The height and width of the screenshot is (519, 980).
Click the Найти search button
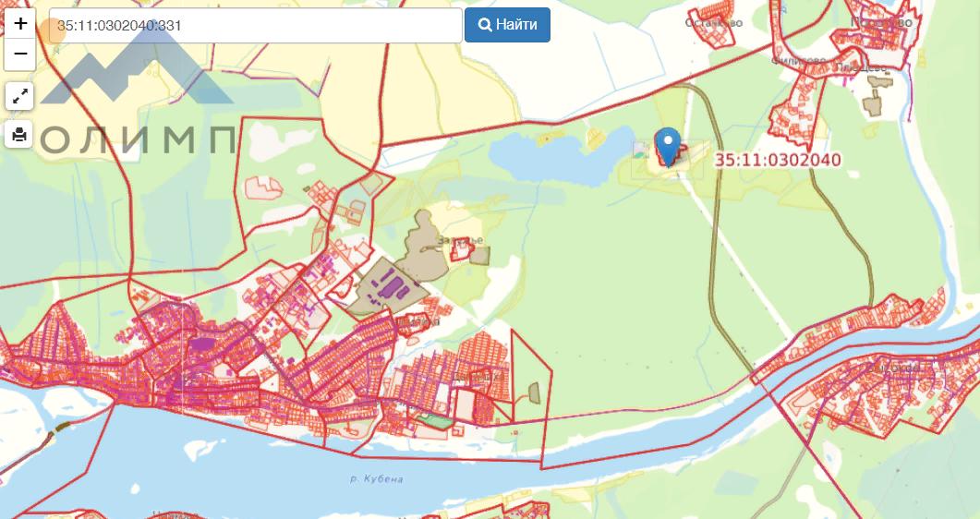click(x=507, y=25)
